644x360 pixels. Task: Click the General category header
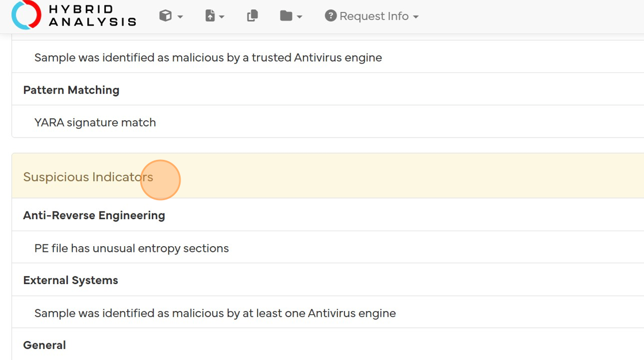click(44, 344)
